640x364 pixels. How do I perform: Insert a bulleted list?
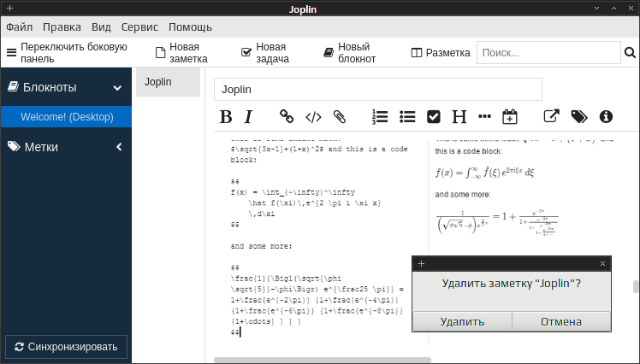click(x=407, y=117)
